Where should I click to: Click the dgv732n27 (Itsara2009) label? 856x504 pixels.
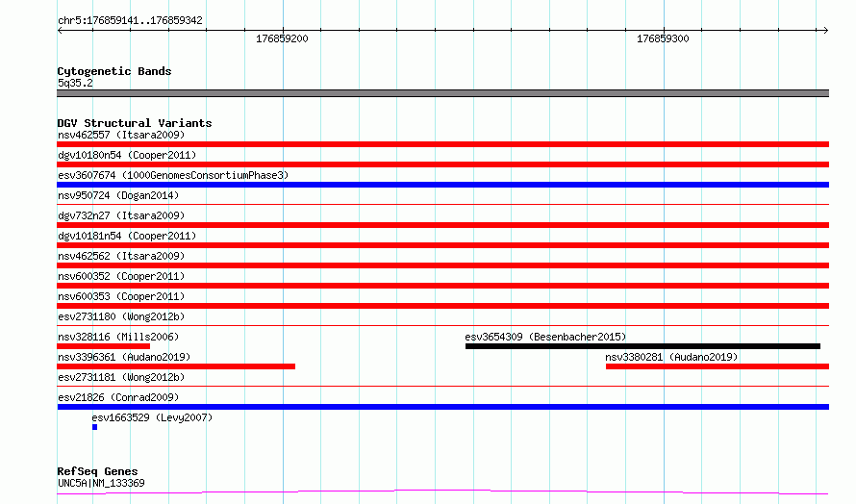point(121,215)
